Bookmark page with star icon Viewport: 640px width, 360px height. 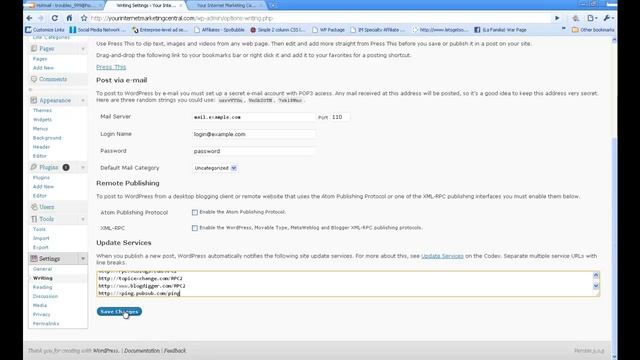click(84, 18)
